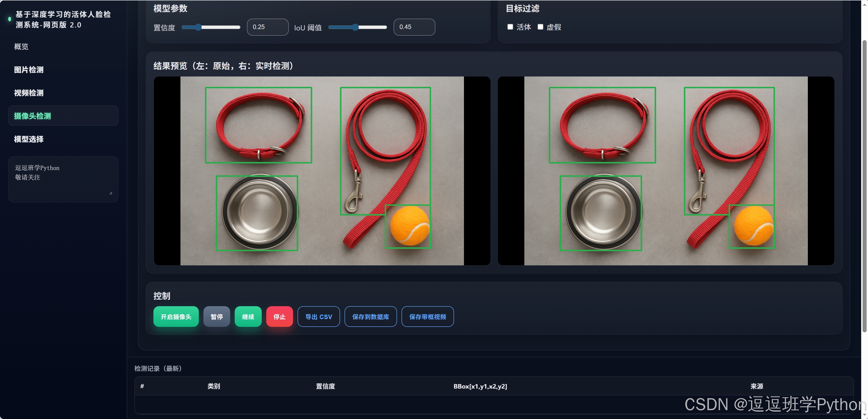Go to 视频检测 video detection
This screenshot has width=868, height=419.
(29, 93)
